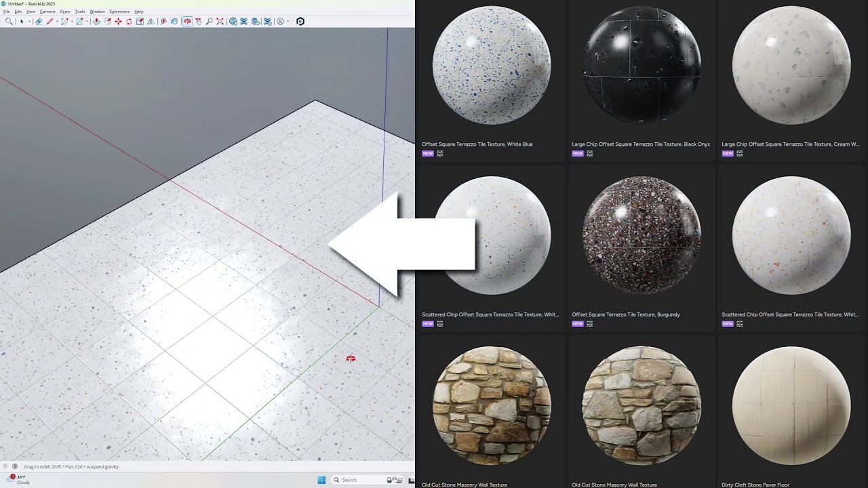Open the Black Onyx terrazzo sphere thumbnail

(642, 66)
